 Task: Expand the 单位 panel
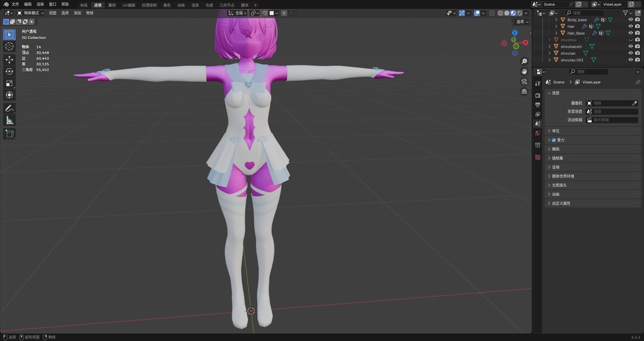549,131
